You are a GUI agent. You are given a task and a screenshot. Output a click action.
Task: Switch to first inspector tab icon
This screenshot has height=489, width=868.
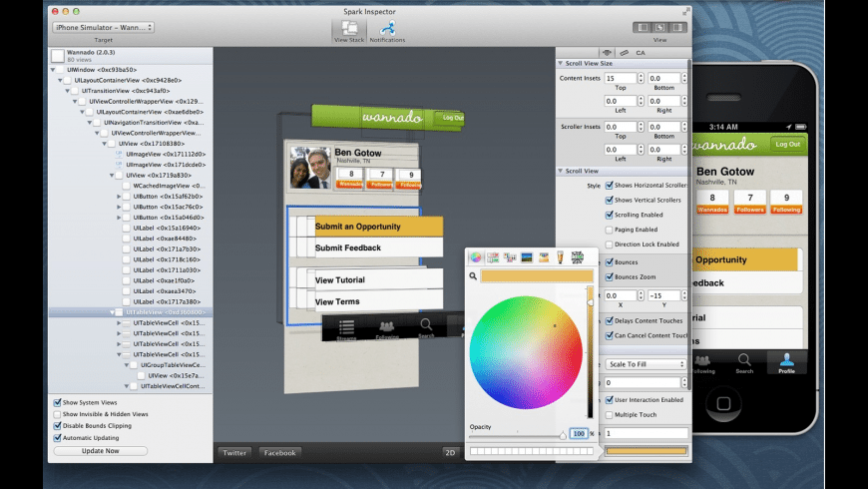[608, 53]
